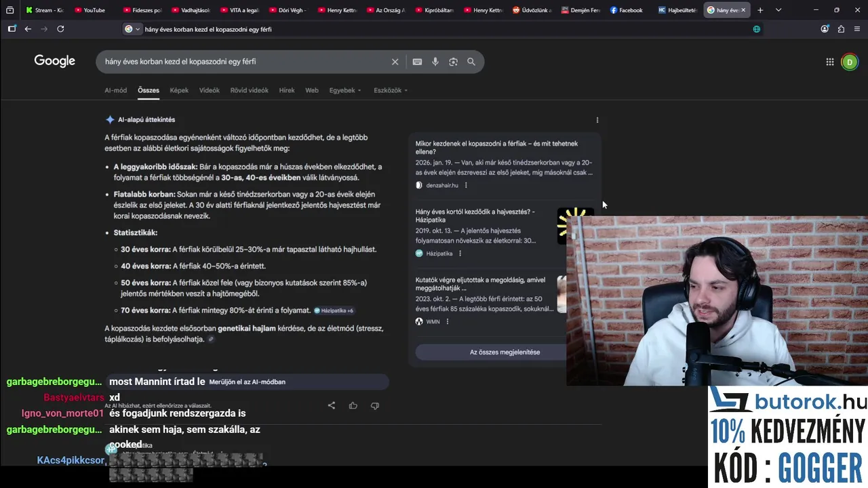Open a new browser tab
The height and width of the screenshot is (488, 868).
pyautogui.click(x=760, y=10)
